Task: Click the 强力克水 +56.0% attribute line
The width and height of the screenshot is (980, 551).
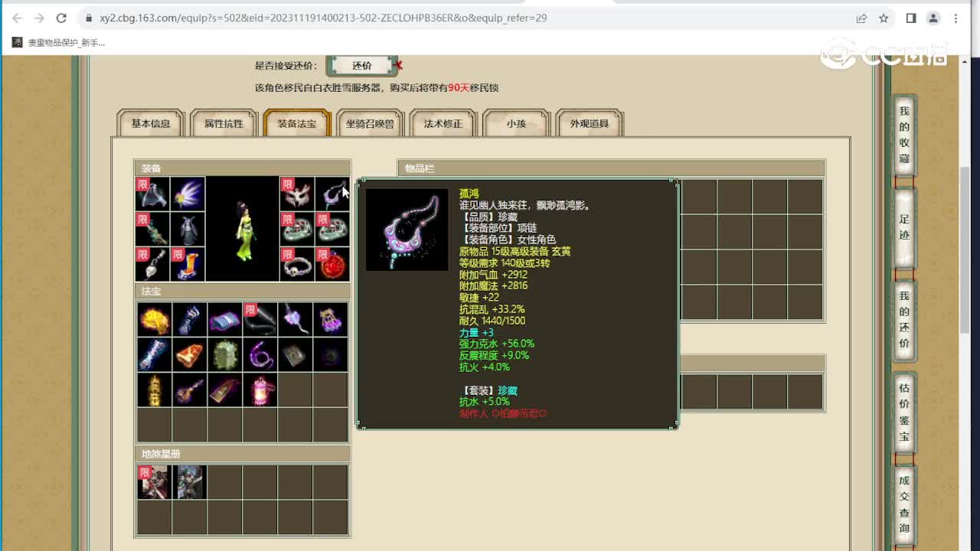Action: (497, 344)
